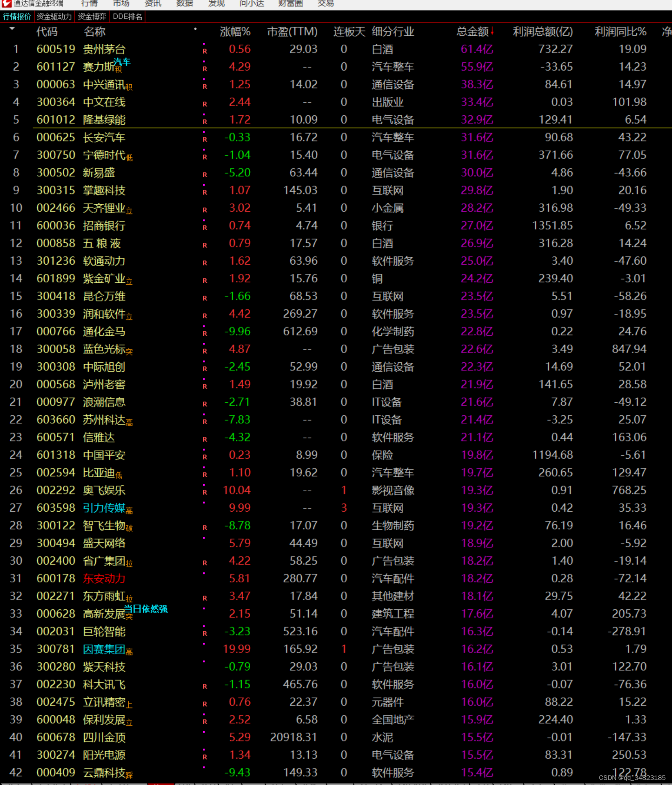Click the R marker in 比亚迪 row
Screen dimensions: 672x785
click(205, 474)
